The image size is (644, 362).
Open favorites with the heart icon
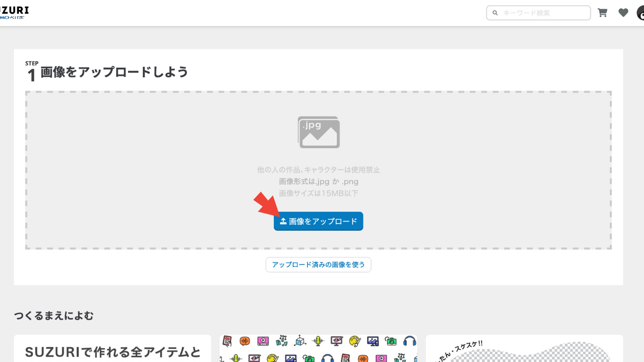623,12
